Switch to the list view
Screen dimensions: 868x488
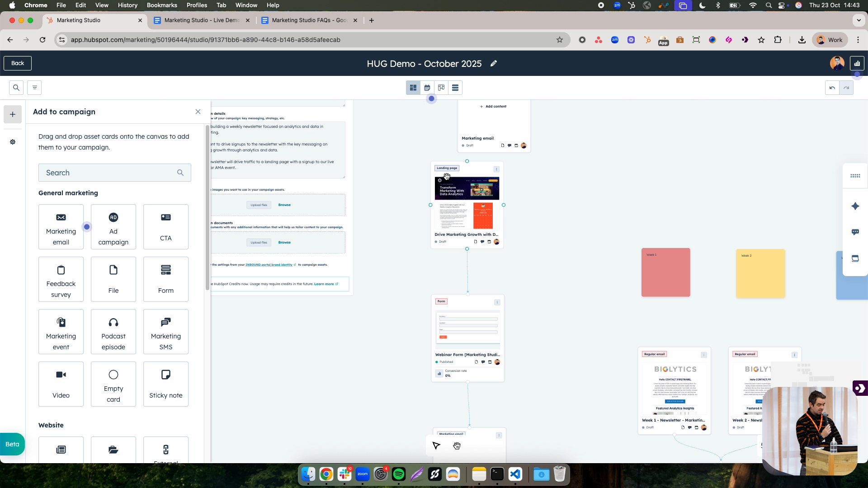click(455, 88)
